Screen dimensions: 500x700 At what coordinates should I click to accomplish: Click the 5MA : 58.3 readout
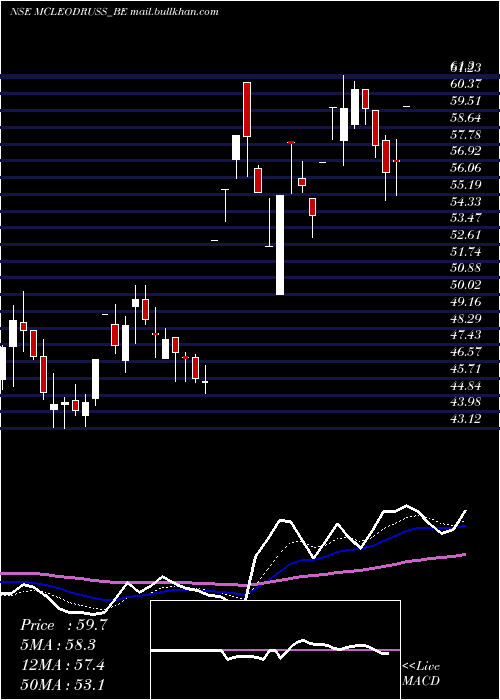[x=58, y=645]
